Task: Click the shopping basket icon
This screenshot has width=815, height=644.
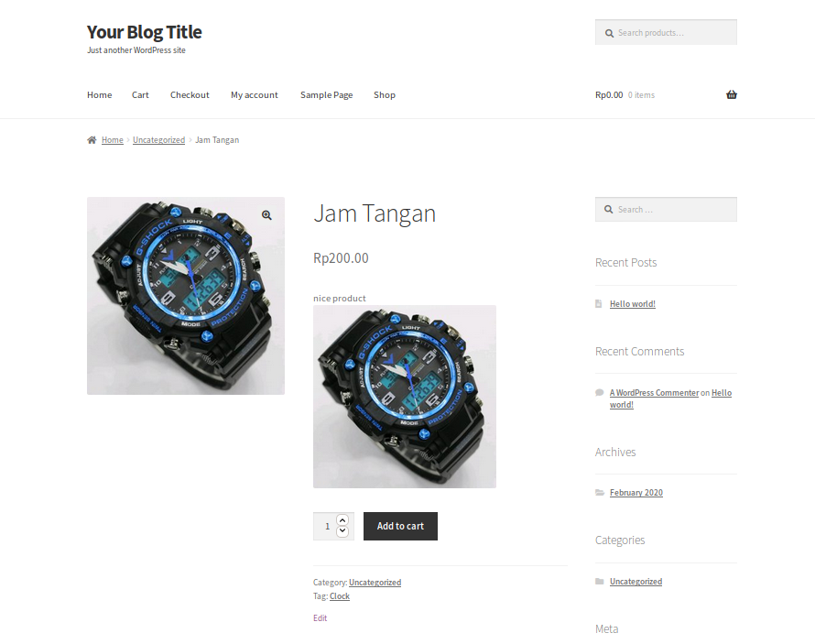Action: (x=732, y=94)
